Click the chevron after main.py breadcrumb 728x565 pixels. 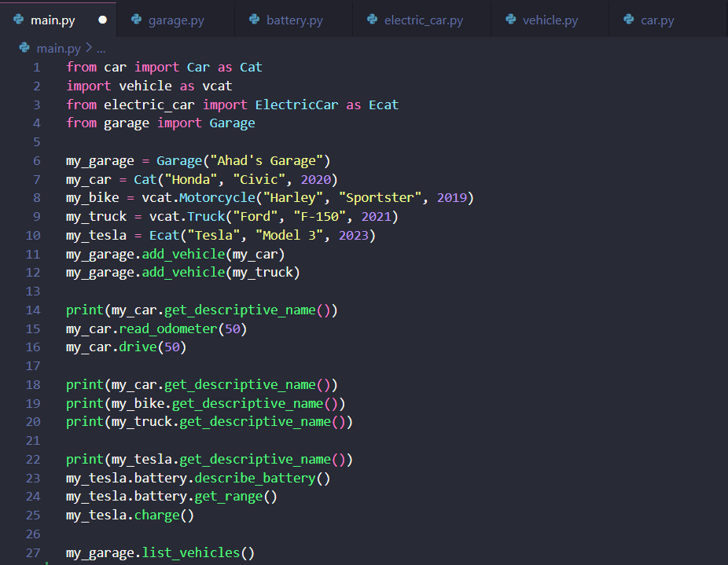[88, 48]
